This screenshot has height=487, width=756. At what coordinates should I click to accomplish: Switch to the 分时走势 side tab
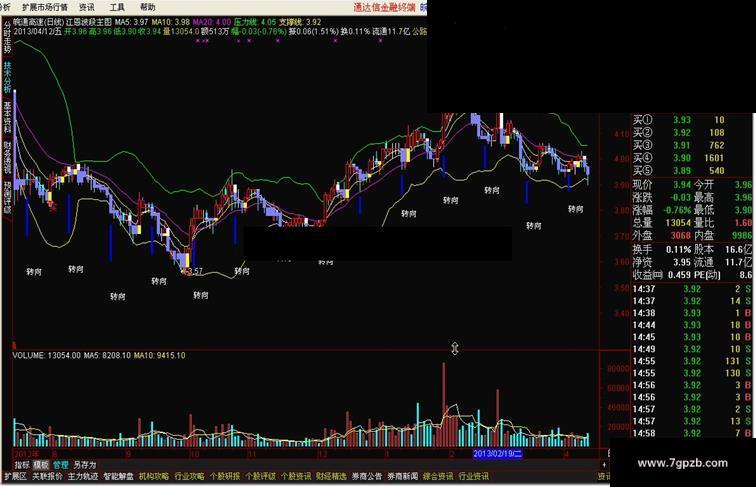click(x=7, y=37)
